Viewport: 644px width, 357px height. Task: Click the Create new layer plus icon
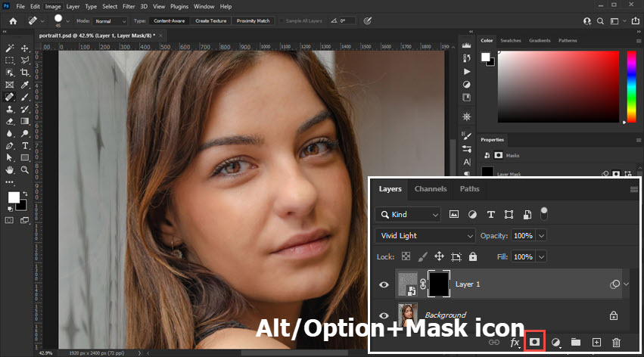tap(596, 342)
